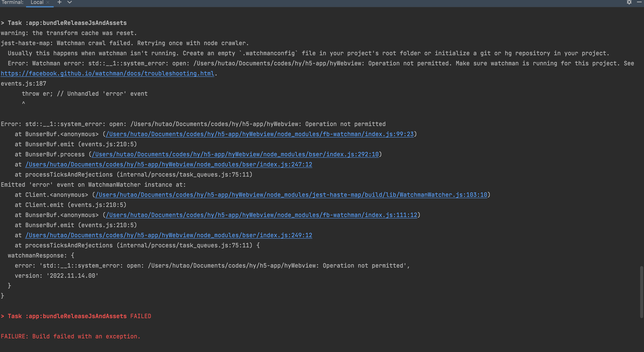Click the red bundleReleaseJsAndAssets FAILED line
The image size is (644, 352).
pos(76,316)
